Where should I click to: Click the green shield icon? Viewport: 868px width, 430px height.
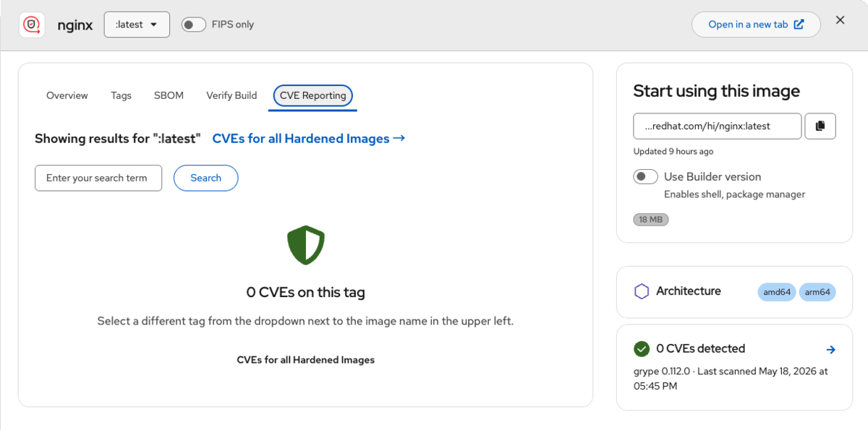point(306,245)
